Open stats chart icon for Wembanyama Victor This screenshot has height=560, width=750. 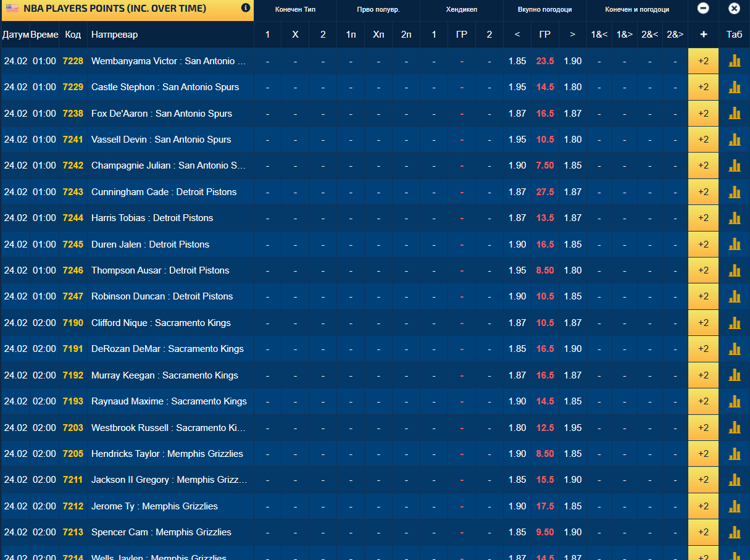point(734,61)
